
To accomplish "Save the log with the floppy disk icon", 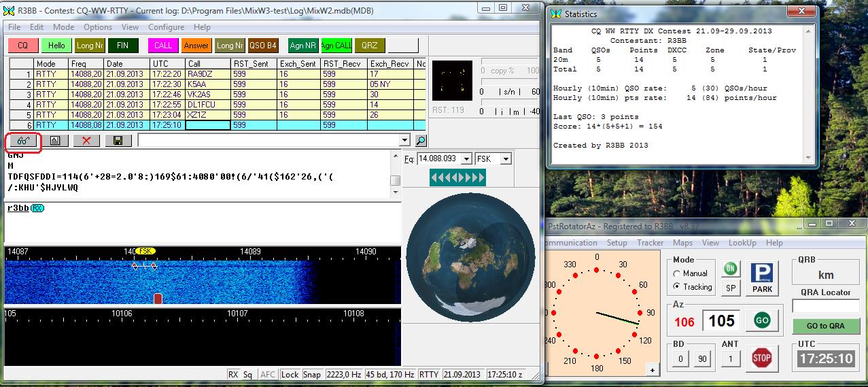I will tap(118, 141).
